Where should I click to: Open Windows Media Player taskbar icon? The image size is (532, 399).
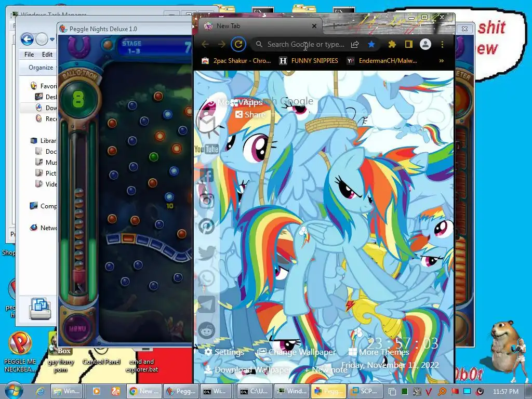coord(97,391)
